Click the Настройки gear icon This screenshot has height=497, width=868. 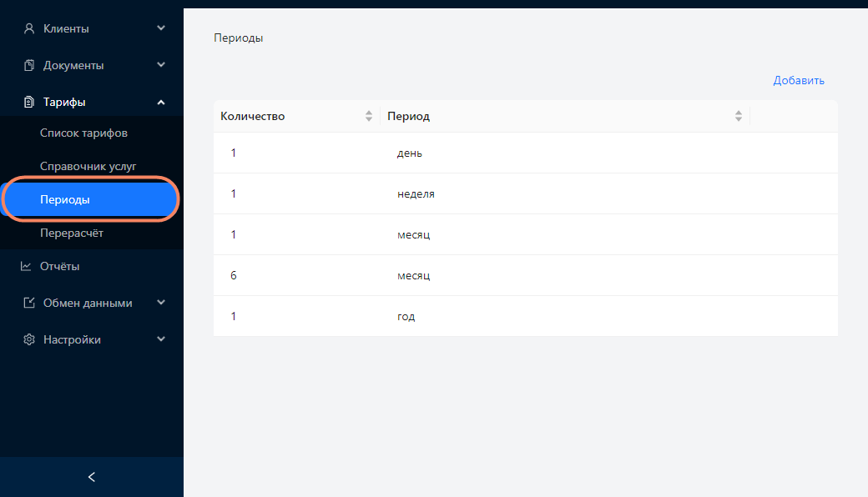pyautogui.click(x=29, y=339)
